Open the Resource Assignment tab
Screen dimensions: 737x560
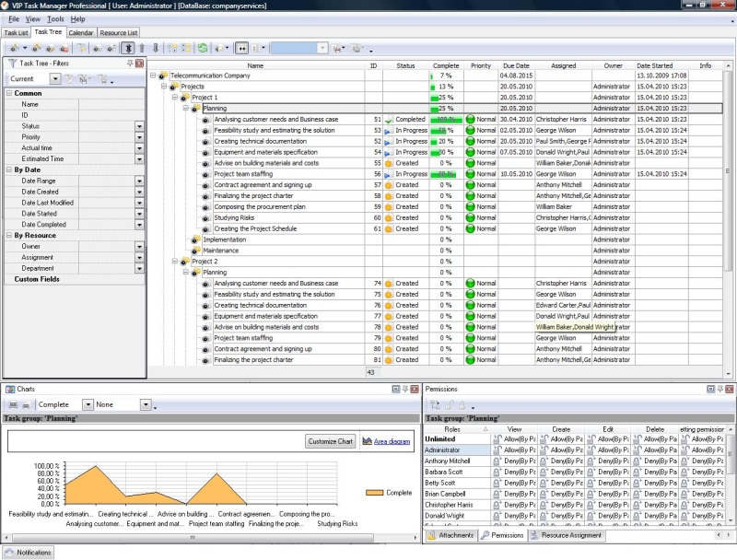coord(566,535)
